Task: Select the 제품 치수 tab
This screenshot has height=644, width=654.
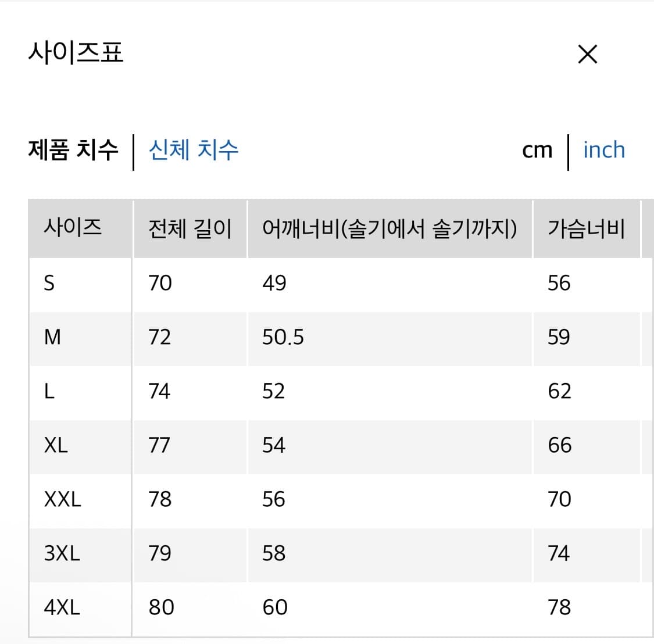Action: (x=73, y=151)
